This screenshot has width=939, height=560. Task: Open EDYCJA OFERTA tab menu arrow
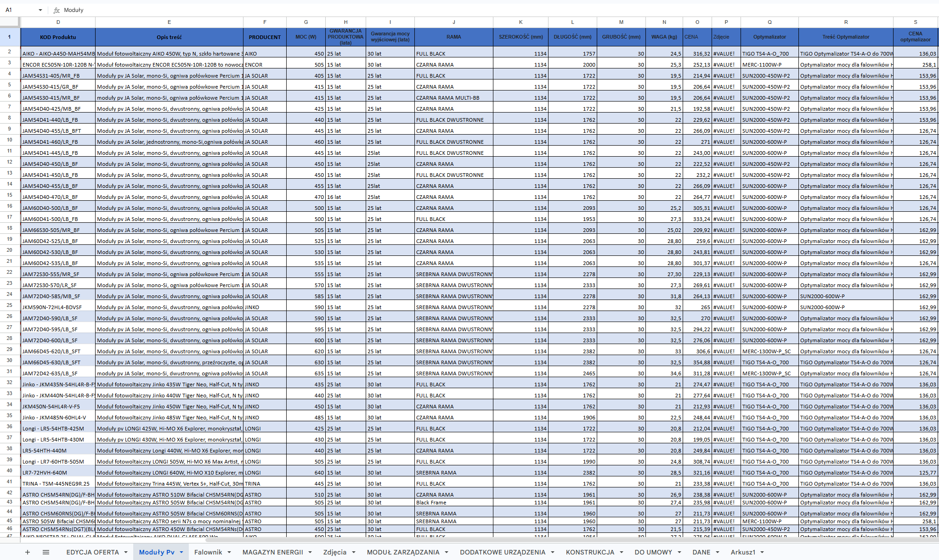[x=126, y=552]
